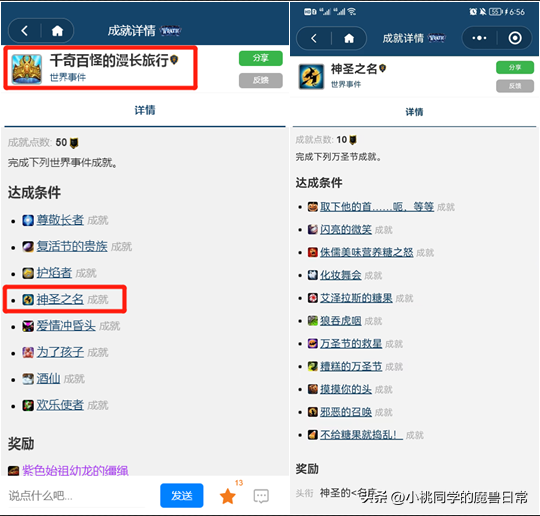Tap the home icon in left panel
540x516 pixels.
click(x=57, y=31)
